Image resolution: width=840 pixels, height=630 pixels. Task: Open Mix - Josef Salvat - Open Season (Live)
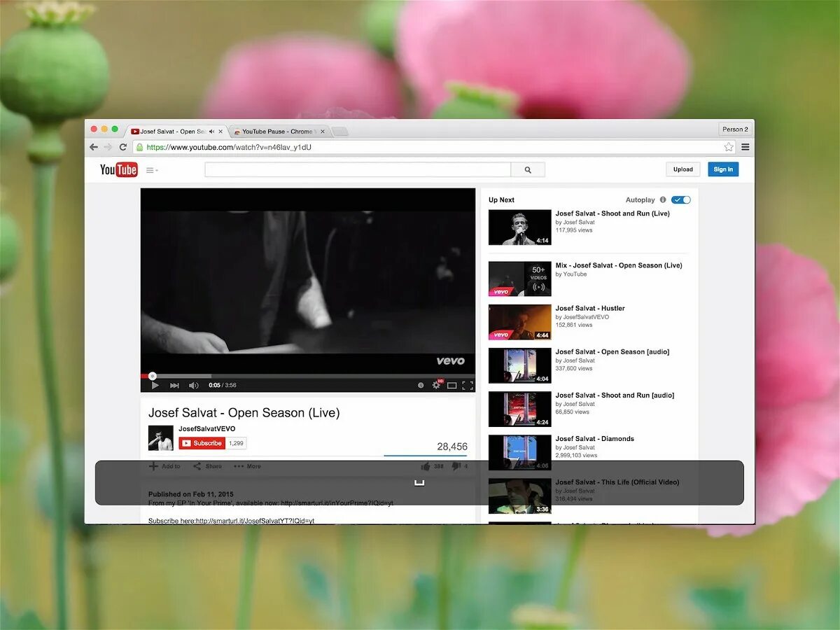pos(619,265)
